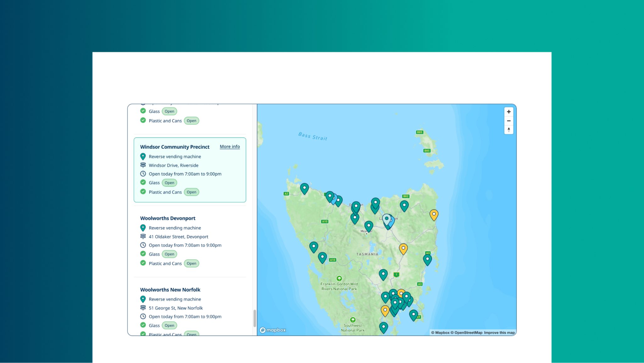Image resolution: width=644 pixels, height=363 pixels.
Task: Select the Woolworths New Norfolk listing title
Action: (x=170, y=290)
